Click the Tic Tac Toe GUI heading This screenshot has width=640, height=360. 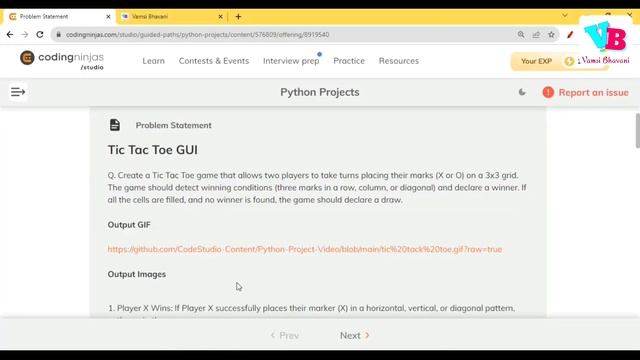point(153,150)
